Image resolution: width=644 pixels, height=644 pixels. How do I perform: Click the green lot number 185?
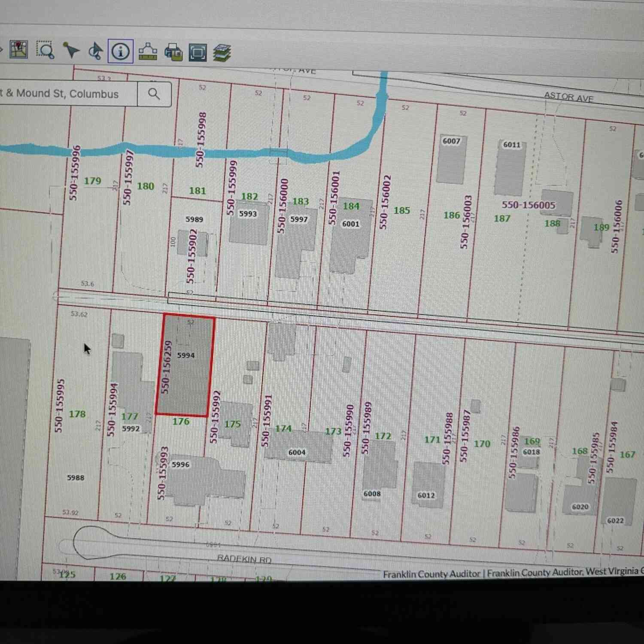[x=401, y=210]
